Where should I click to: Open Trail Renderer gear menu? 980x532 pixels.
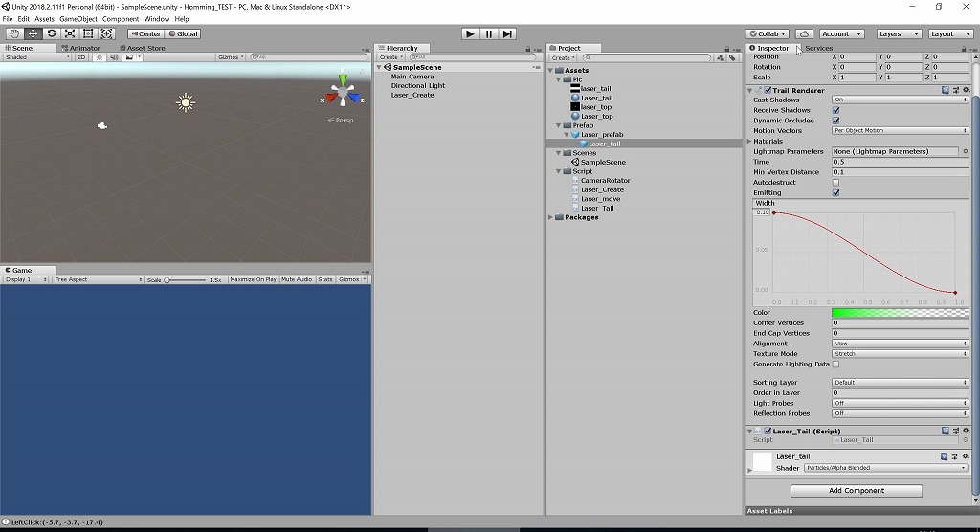(x=967, y=90)
